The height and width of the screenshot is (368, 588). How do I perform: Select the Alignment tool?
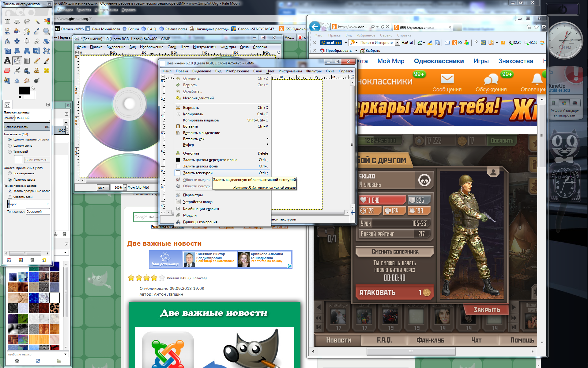[x=27, y=41]
